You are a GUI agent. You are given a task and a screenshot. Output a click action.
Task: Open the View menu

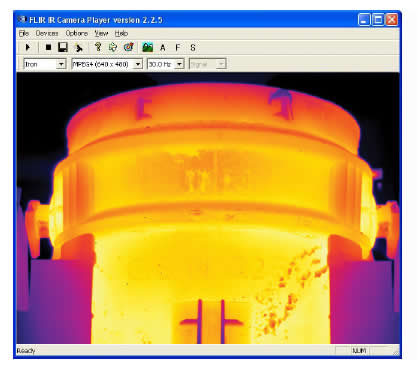coord(101,33)
